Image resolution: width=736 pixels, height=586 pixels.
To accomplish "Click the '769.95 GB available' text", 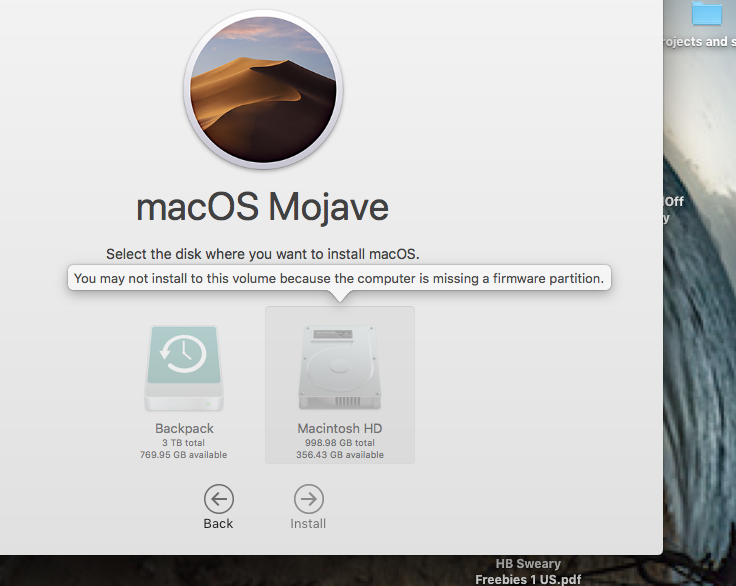I will tap(184, 455).
